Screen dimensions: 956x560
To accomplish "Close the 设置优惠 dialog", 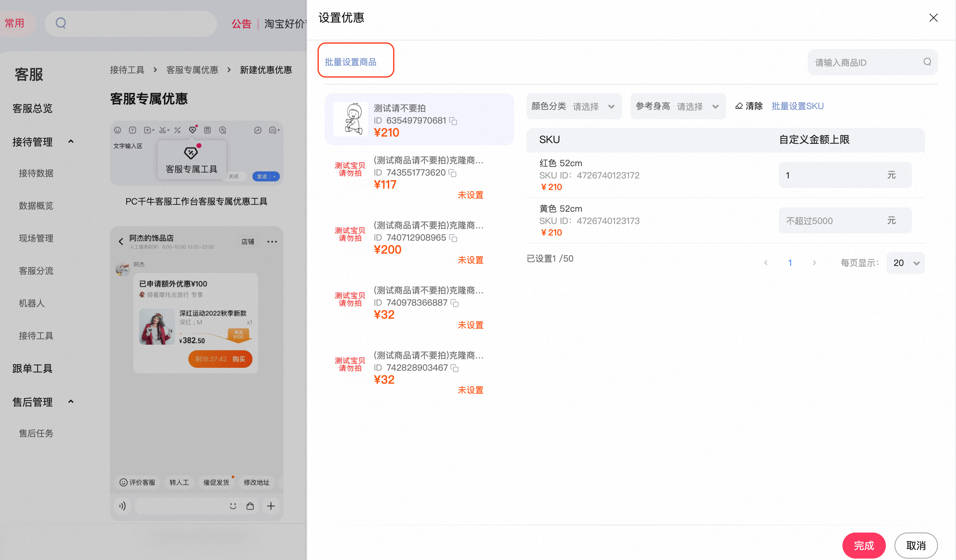I will (x=933, y=18).
